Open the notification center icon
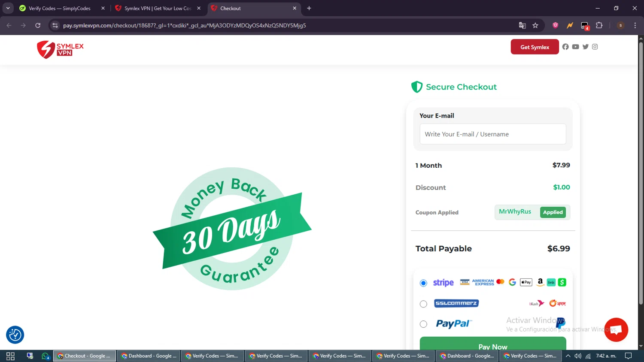This screenshot has width=644, height=362. [x=628, y=356]
